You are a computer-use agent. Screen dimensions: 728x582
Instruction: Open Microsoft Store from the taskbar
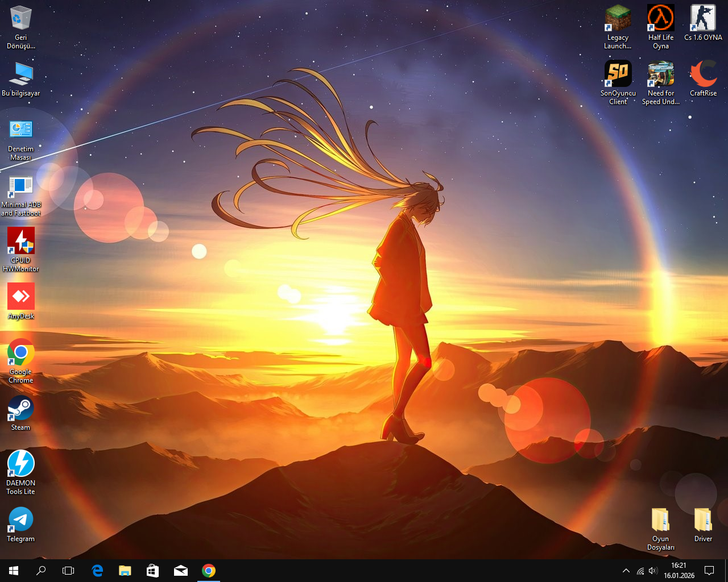[153, 571]
